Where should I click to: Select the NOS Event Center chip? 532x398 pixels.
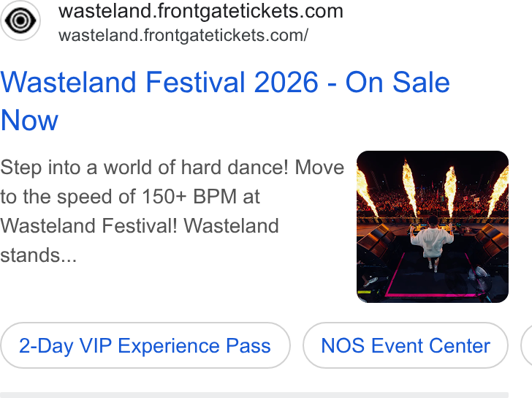(x=406, y=345)
